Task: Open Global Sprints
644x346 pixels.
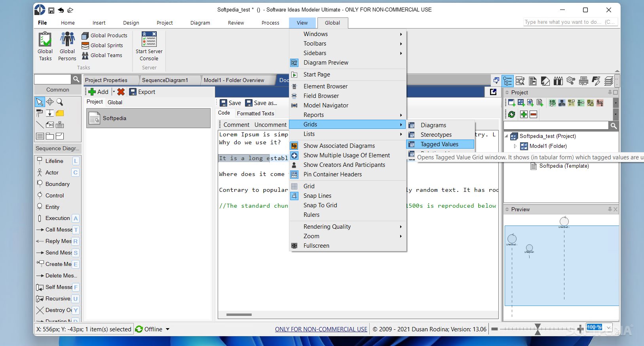Action: click(102, 46)
